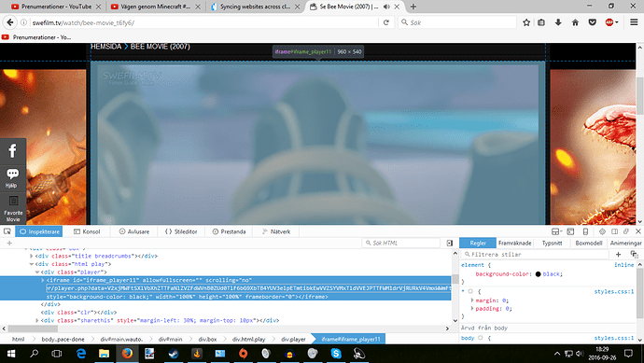
Task: Toggle the asterisk rule selector highlighter
Action: tap(470, 291)
